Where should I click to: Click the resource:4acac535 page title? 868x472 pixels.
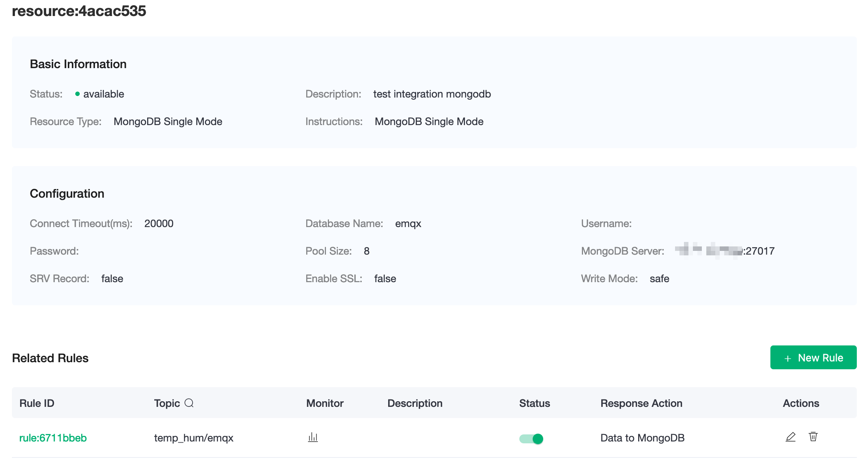79,11
